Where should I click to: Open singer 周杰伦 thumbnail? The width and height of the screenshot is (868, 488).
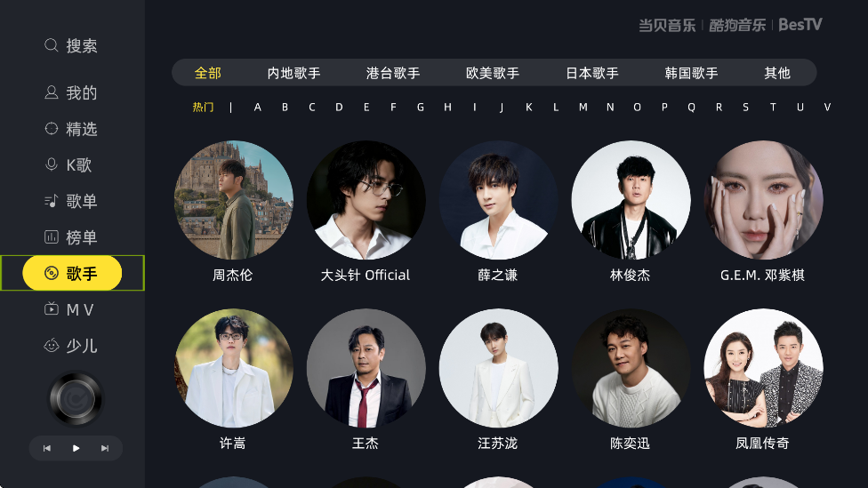[x=233, y=200]
